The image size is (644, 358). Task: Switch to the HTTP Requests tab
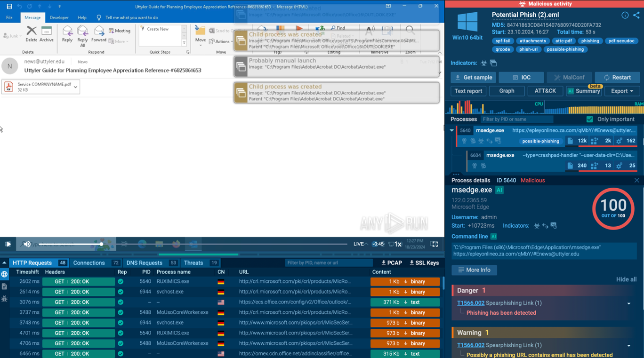point(39,263)
